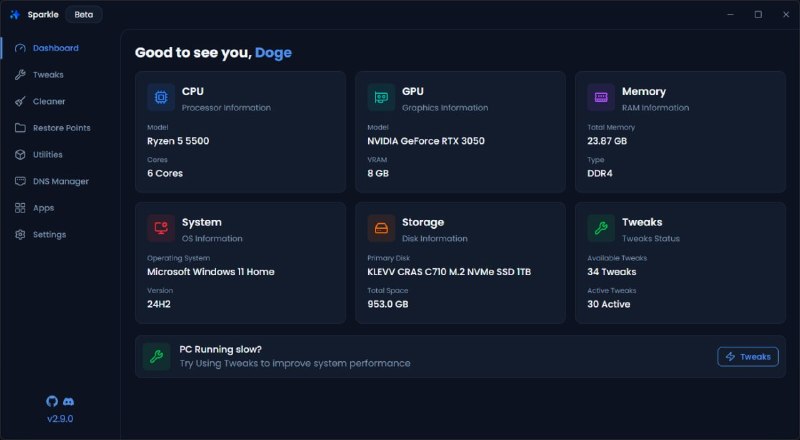The width and height of the screenshot is (800, 440).
Task: Click the 6 Cores value
Action: coord(165,173)
